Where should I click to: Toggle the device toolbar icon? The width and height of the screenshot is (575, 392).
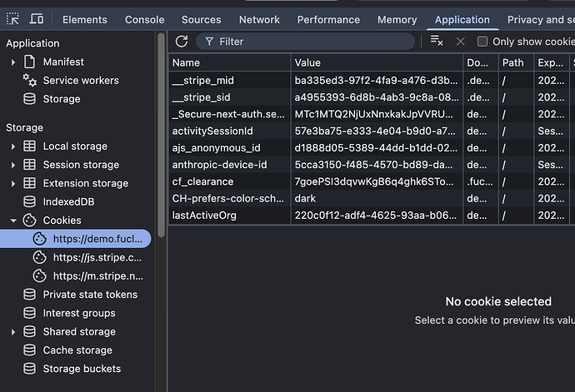[37, 18]
